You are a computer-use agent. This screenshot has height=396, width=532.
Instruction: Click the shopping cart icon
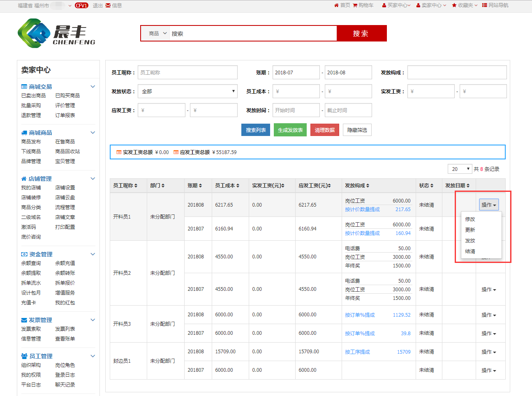355,5
